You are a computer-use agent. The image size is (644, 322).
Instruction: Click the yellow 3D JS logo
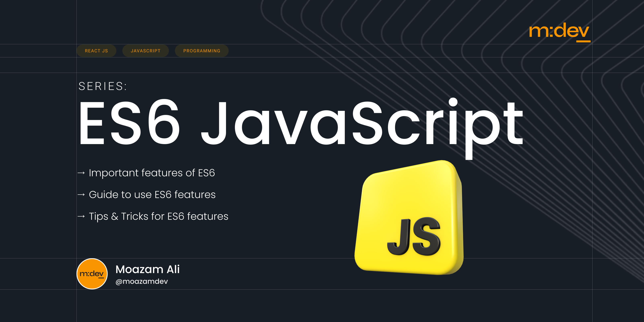[x=409, y=218]
